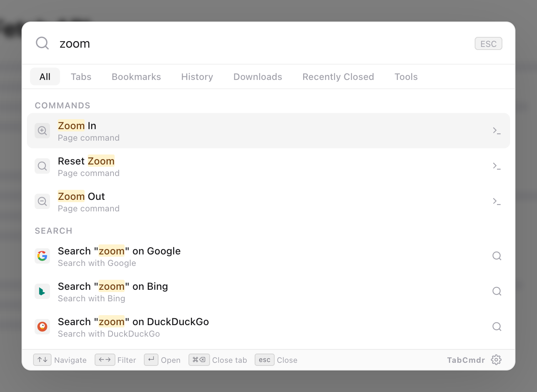Click the Bing logo icon
537x392 pixels.
pos(42,291)
